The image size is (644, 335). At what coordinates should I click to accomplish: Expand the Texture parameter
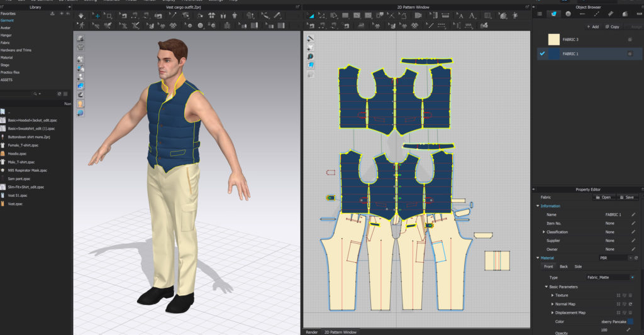(x=552, y=295)
